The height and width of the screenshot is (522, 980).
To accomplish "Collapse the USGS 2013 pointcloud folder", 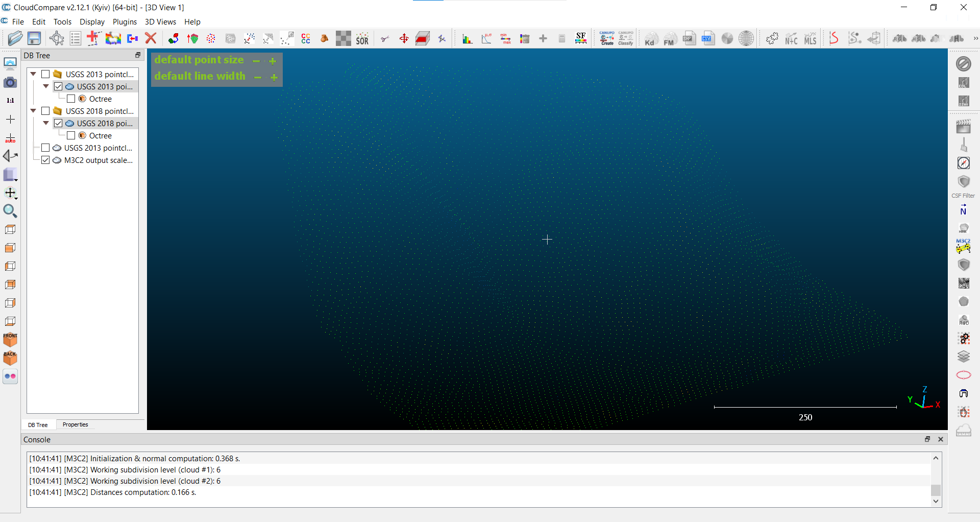I will 34,75.
